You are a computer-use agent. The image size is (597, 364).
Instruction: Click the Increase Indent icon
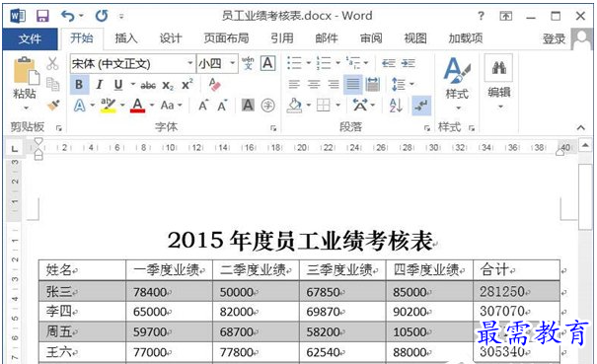click(x=409, y=63)
